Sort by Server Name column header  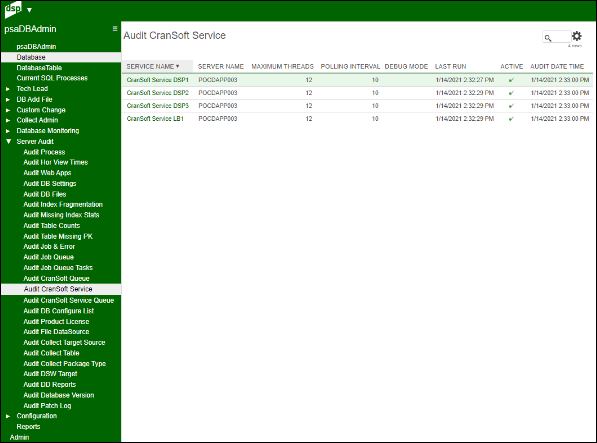[x=221, y=66]
